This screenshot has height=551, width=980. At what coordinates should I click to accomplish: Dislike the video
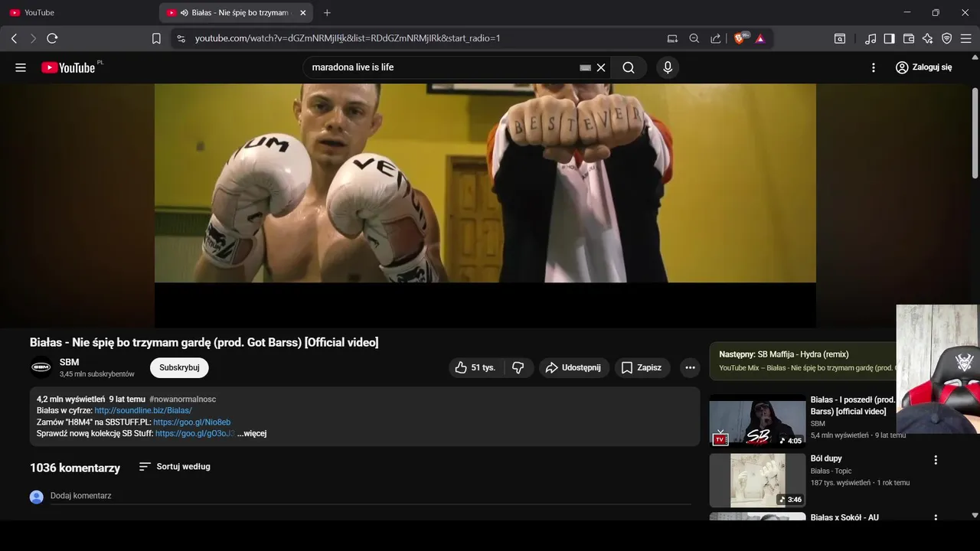point(518,368)
